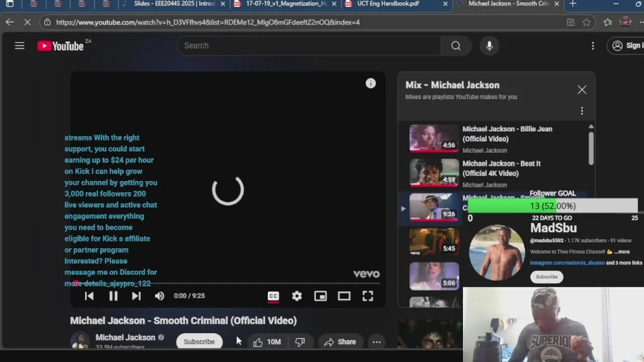
Task: Open more actions below the video
Action: (376, 342)
